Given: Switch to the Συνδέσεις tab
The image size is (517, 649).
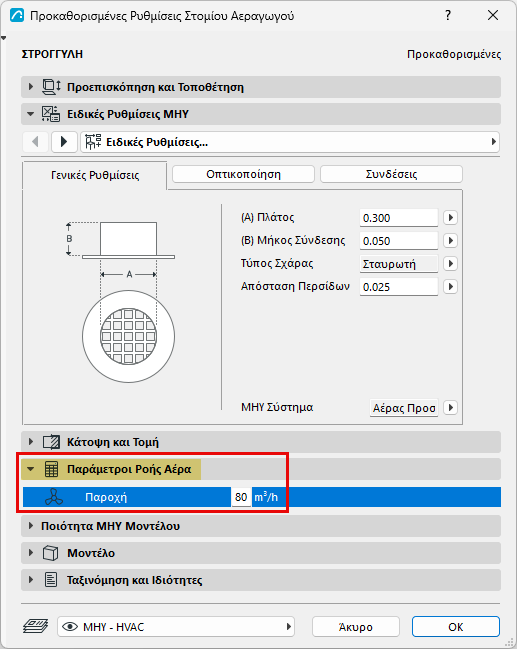Looking at the screenshot, I should [x=391, y=174].
